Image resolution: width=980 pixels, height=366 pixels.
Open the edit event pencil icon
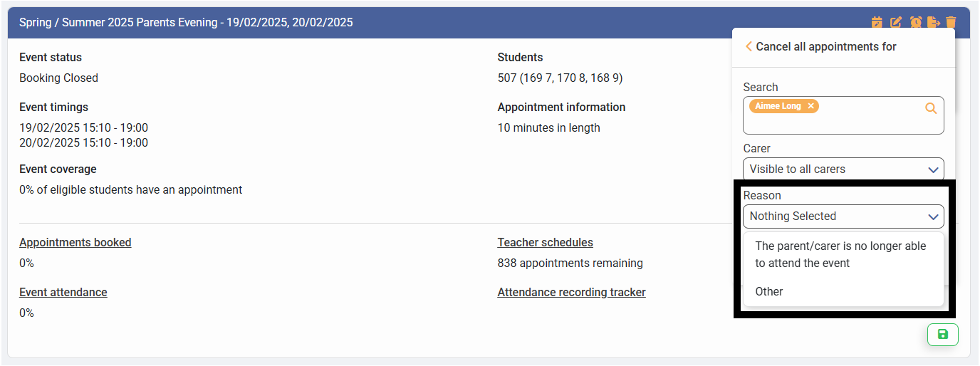click(x=896, y=23)
